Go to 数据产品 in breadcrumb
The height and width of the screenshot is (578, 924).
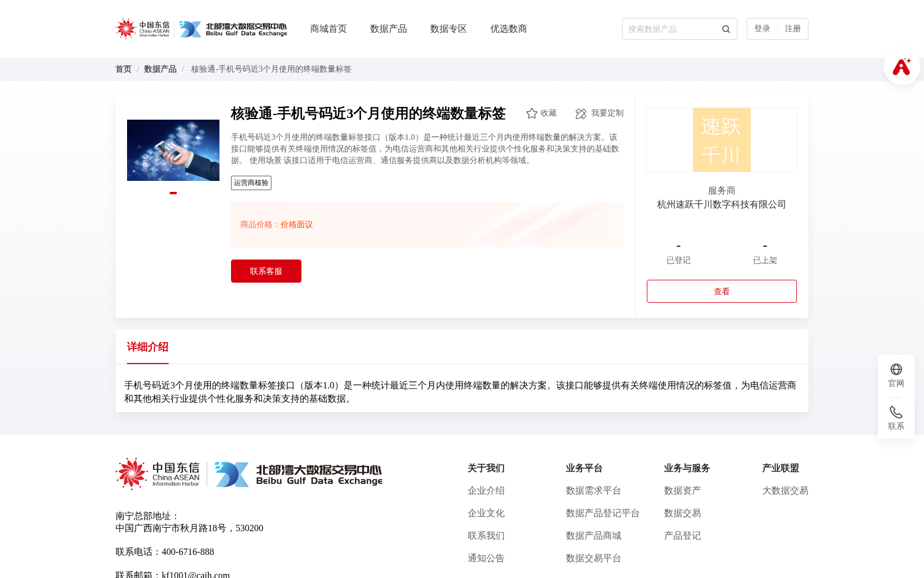(161, 69)
